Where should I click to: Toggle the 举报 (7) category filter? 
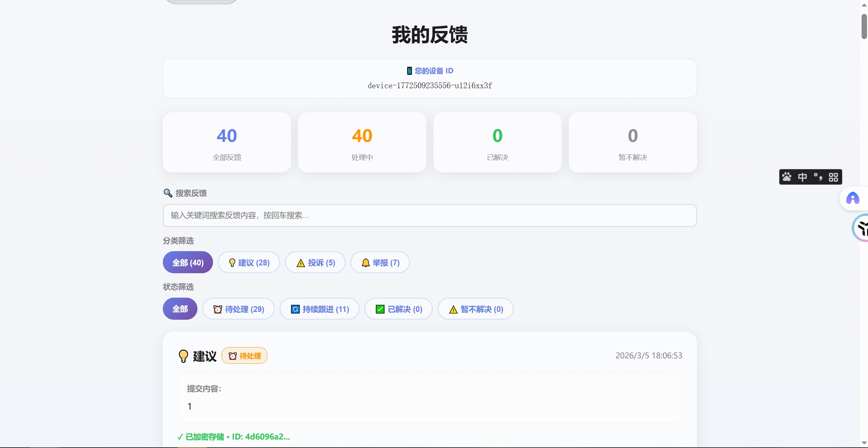380,262
